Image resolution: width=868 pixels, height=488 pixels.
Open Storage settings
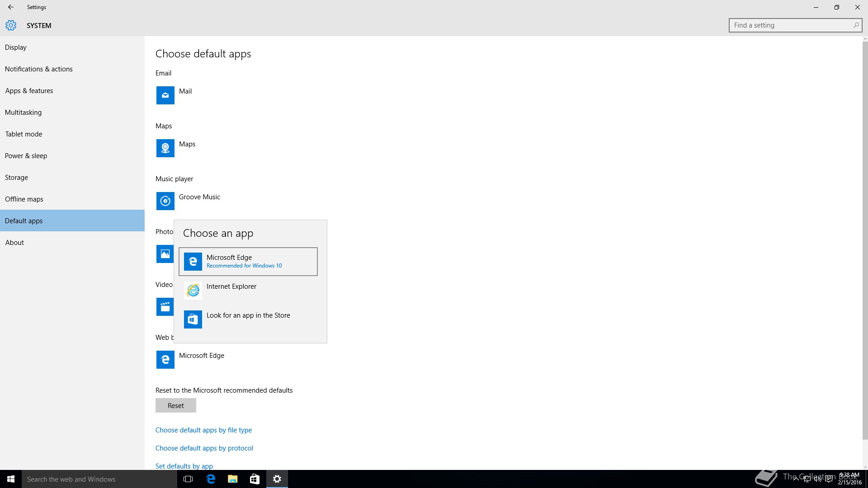[72, 178]
